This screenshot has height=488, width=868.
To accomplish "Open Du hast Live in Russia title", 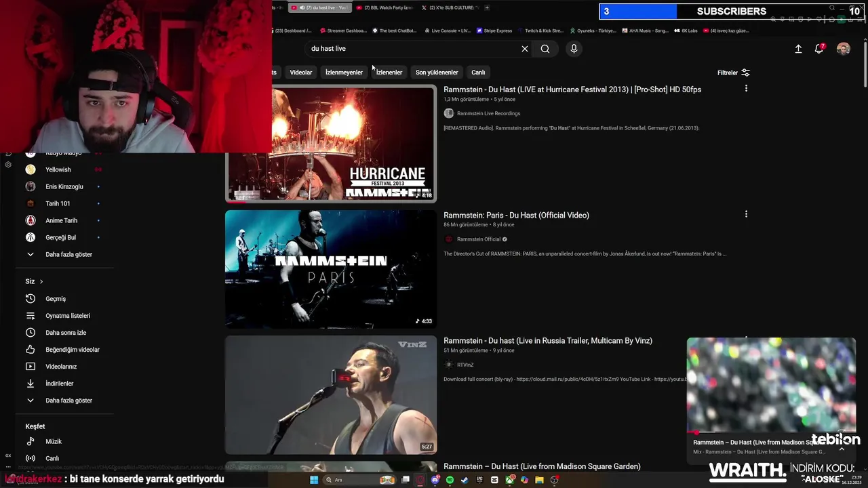I will coord(548,341).
